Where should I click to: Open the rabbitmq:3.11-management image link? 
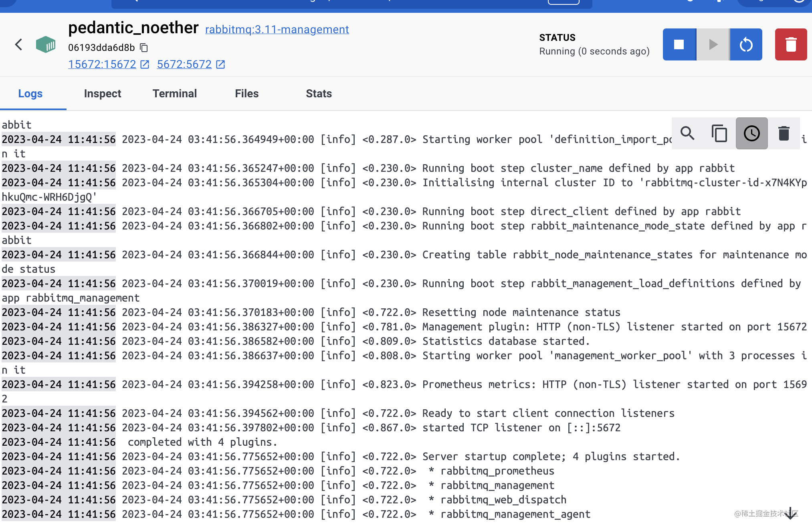277,29
